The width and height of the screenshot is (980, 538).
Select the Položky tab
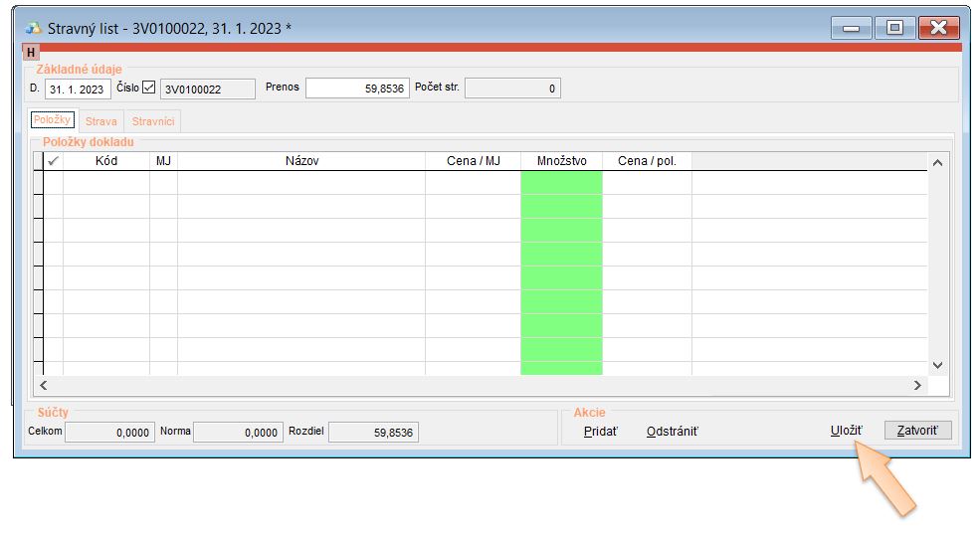point(53,120)
